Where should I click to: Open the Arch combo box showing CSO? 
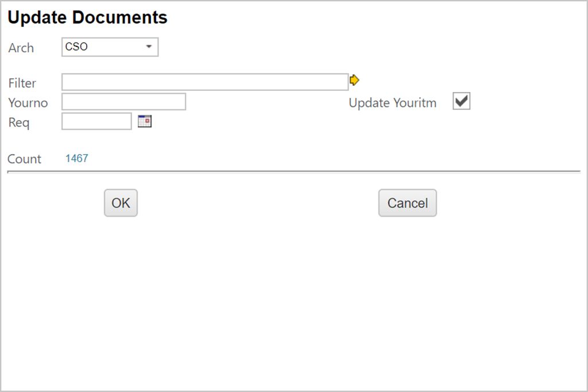[x=109, y=47]
